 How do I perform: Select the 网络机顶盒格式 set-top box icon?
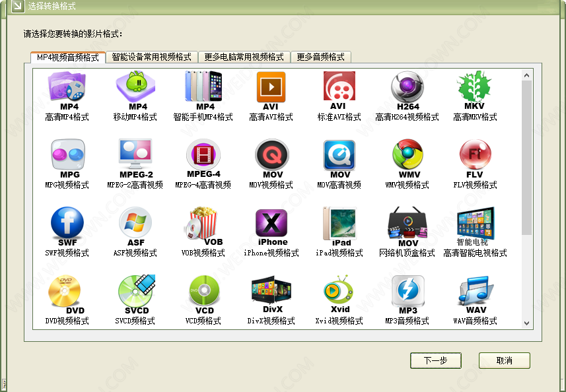pyautogui.click(x=407, y=222)
